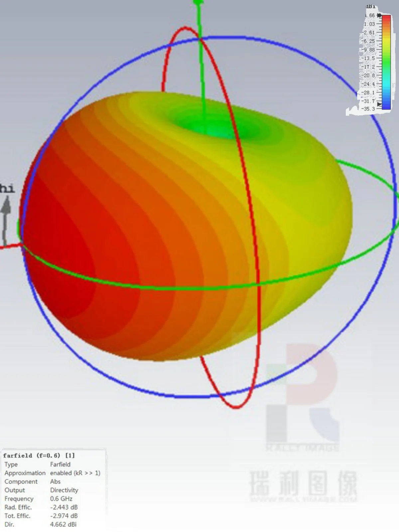
Task: Click the enabled (kR >> 1) value
Action: tap(75, 473)
